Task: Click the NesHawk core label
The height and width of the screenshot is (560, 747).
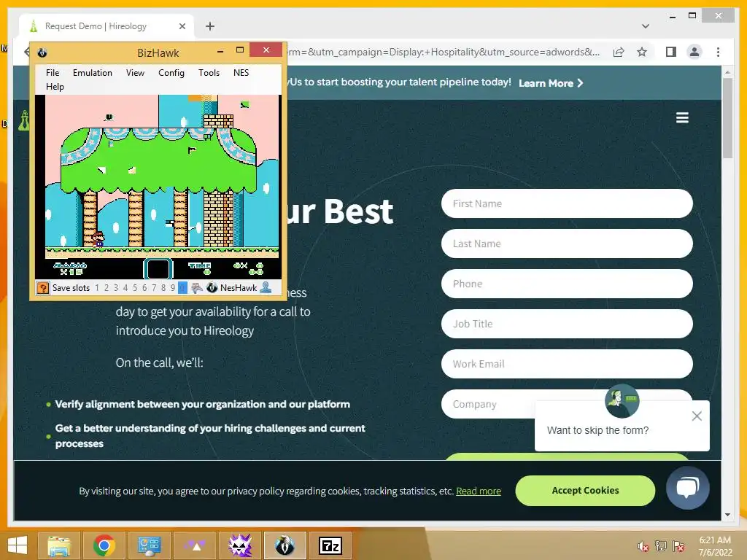Action: coord(239,287)
